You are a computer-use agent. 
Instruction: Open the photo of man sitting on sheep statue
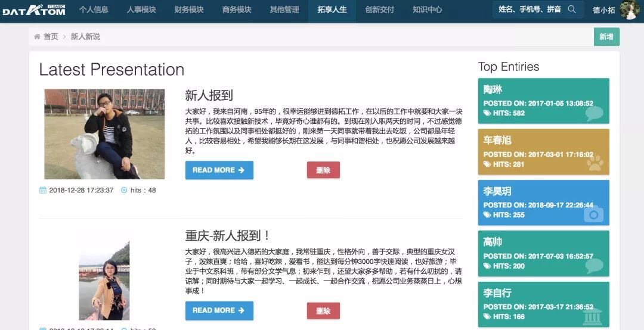tap(104, 134)
